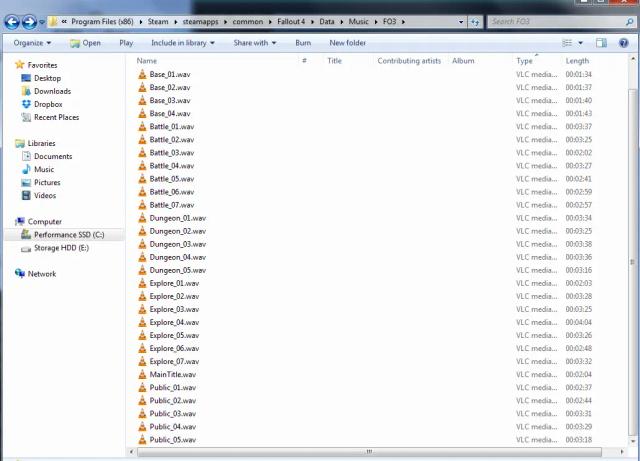640x461 pixels.
Task: Click the Music breadcrumb in address bar
Action: tap(358, 22)
